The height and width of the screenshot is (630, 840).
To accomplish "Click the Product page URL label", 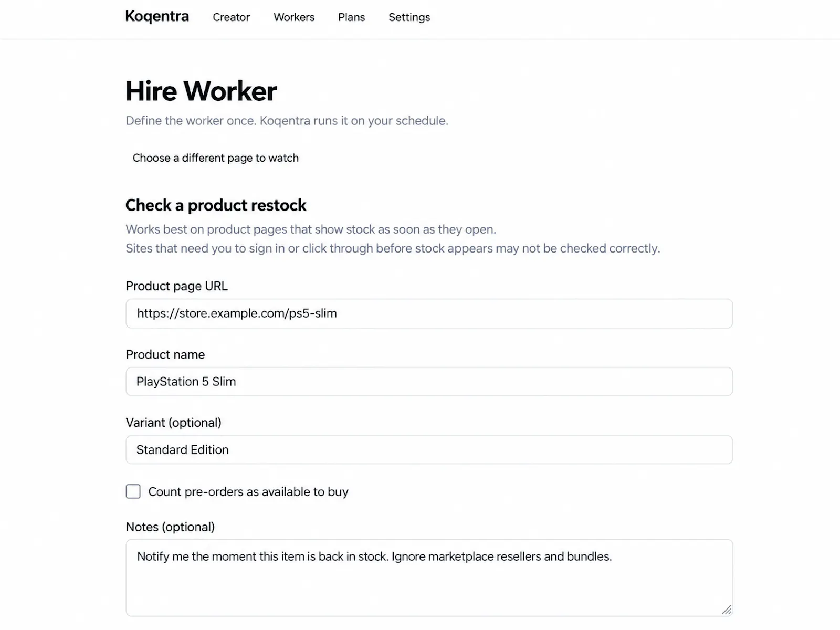I will tap(177, 286).
